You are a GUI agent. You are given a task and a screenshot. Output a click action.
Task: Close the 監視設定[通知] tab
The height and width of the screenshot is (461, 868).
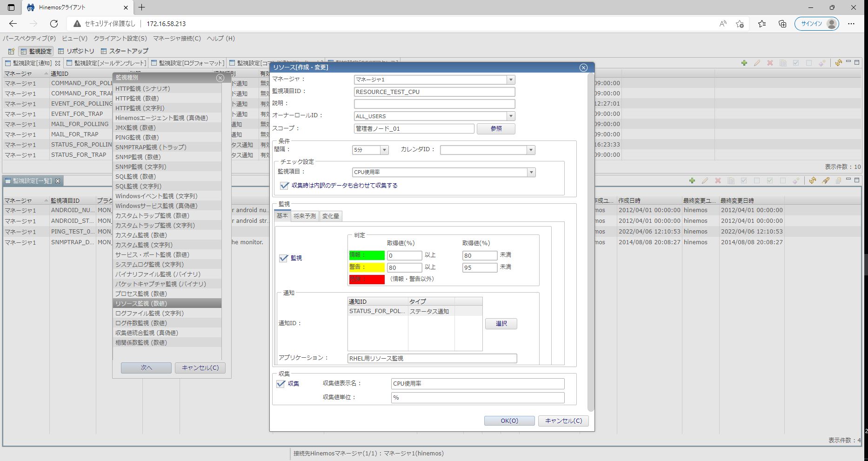(x=58, y=63)
